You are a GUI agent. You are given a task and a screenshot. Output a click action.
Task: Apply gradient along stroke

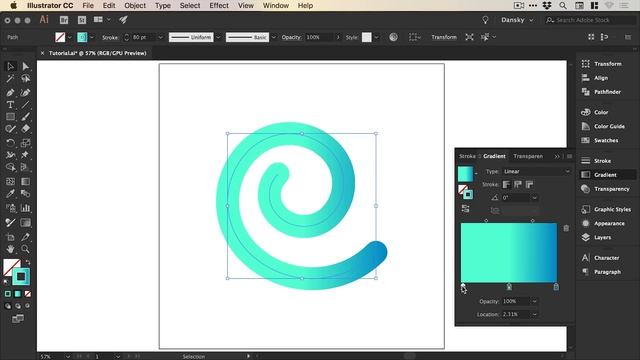click(518, 184)
